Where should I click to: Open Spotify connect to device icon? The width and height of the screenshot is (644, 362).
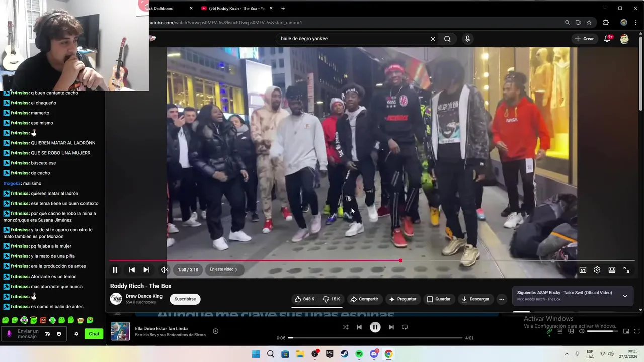(x=571, y=331)
